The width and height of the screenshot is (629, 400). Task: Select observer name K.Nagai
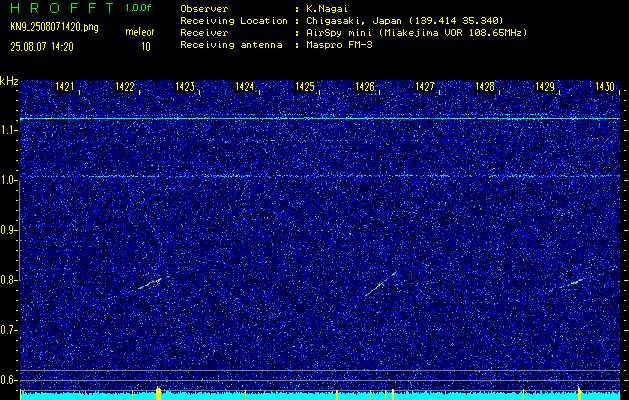click(327, 9)
